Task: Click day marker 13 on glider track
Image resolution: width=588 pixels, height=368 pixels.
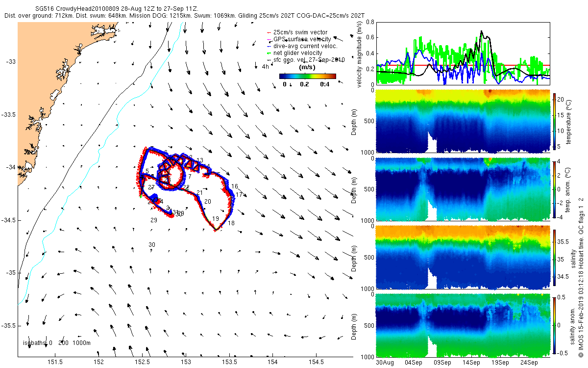Action: pyautogui.click(x=200, y=160)
